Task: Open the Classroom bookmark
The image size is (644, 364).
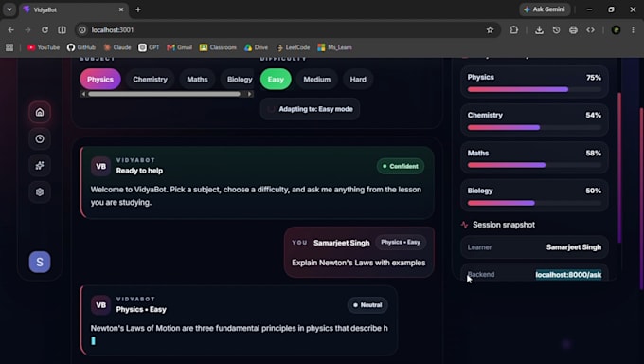Action: 218,47
